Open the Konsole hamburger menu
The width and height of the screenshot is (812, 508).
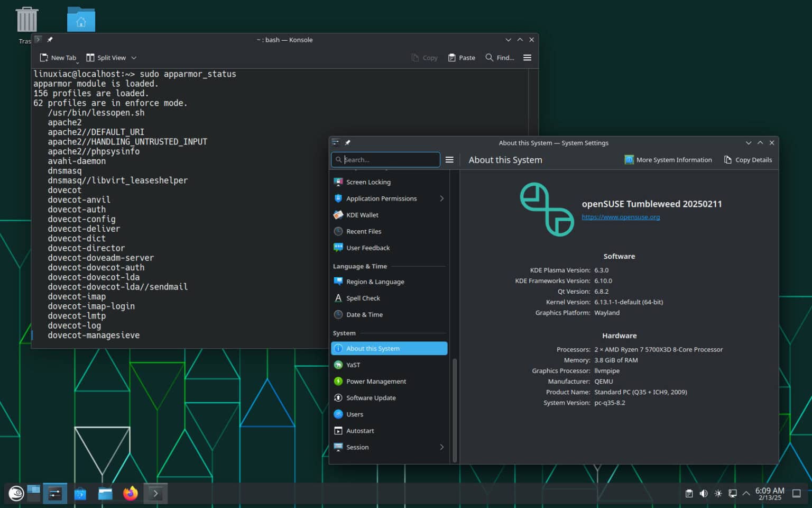tap(527, 57)
